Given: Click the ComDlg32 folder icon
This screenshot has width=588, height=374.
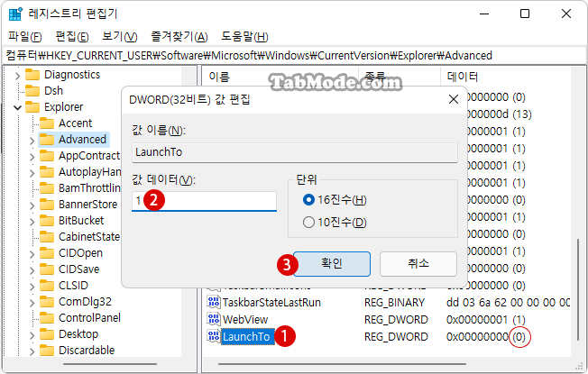Looking at the screenshot, I should (47, 302).
